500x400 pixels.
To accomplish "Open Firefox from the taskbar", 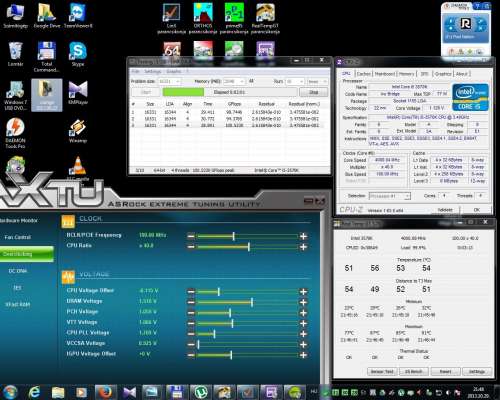I will pos(105,392).
